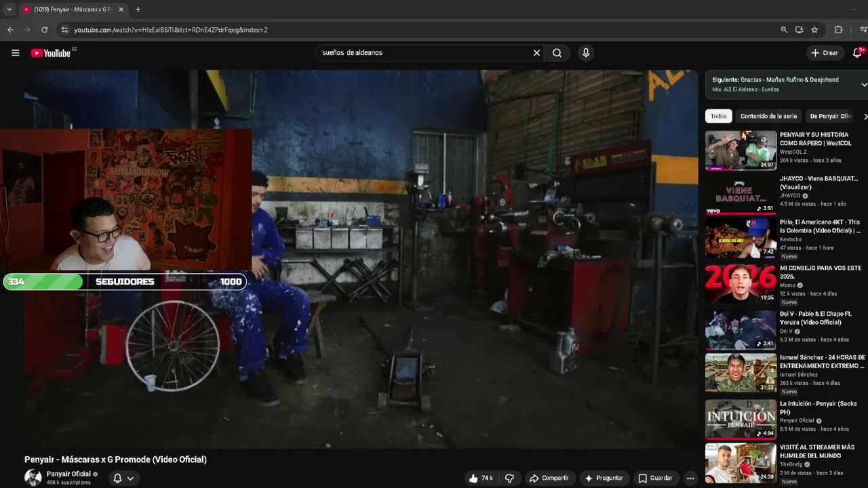868x488 pixels.
Task: Clear the search box with X
Action: 536,53
